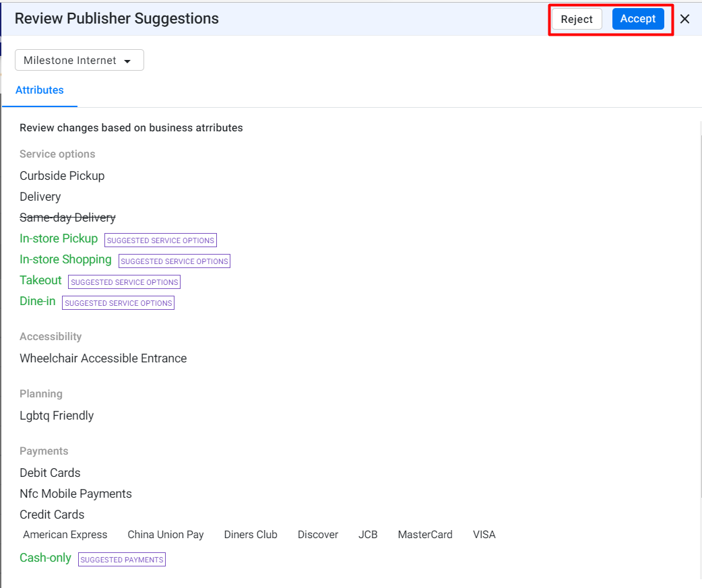Click the Payments section heading

(x=44, y=451)
